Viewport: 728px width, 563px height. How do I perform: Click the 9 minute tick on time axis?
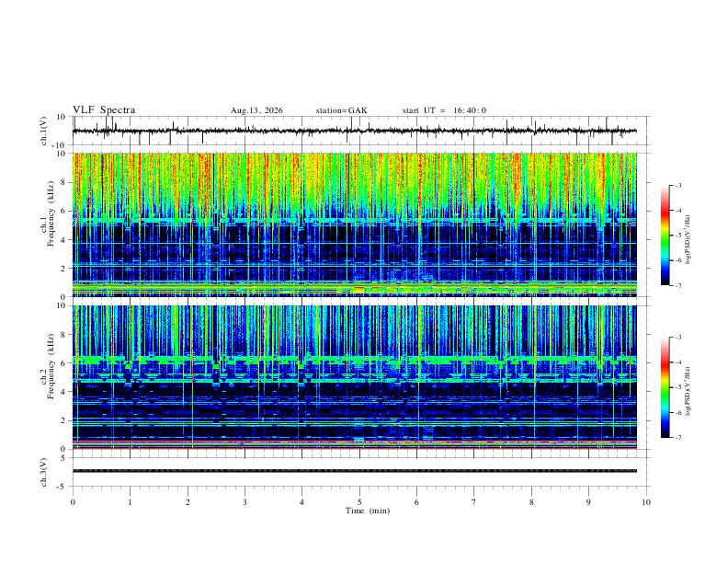click(588, 502)
